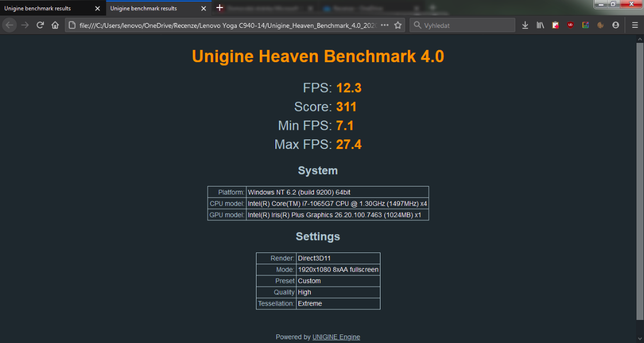Screen dimensions: 644x343
Task: Open the Firefox account profile icon
Action: (616, 25)
